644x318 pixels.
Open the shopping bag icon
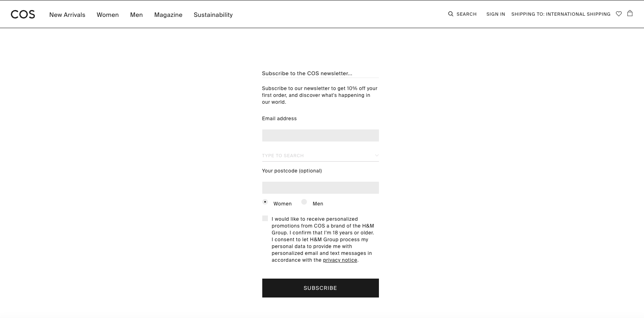(x=630, y=13)
